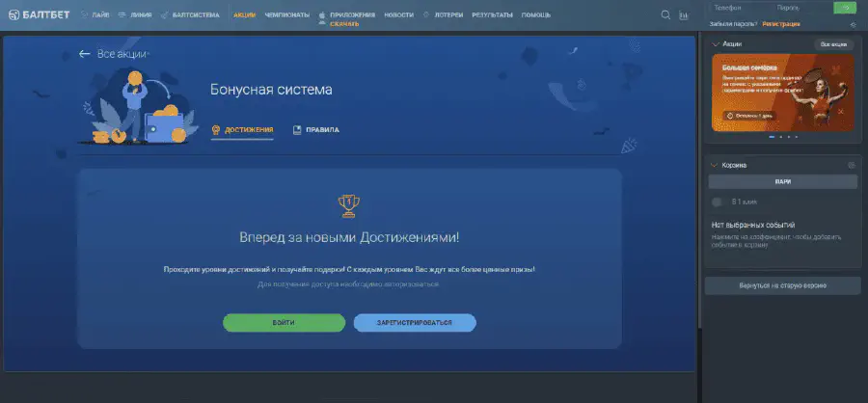Focus the Пароль input field
The width and height of the screenshot is (868, 403).
802,8
